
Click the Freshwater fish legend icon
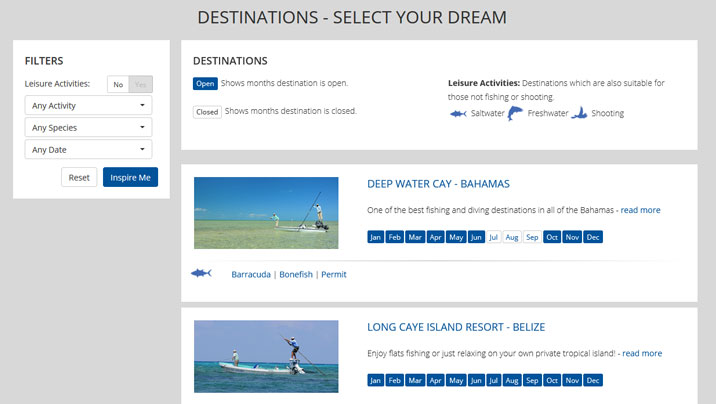(x=515, y=113)
